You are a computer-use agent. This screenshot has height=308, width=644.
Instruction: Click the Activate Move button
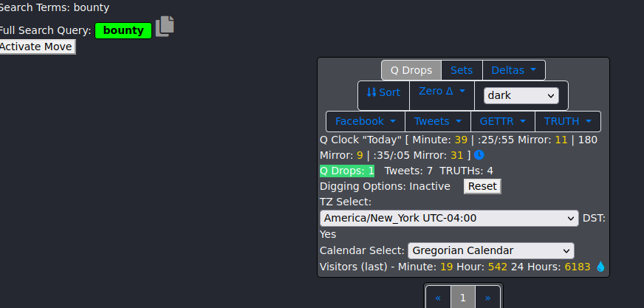click(38, 47)
